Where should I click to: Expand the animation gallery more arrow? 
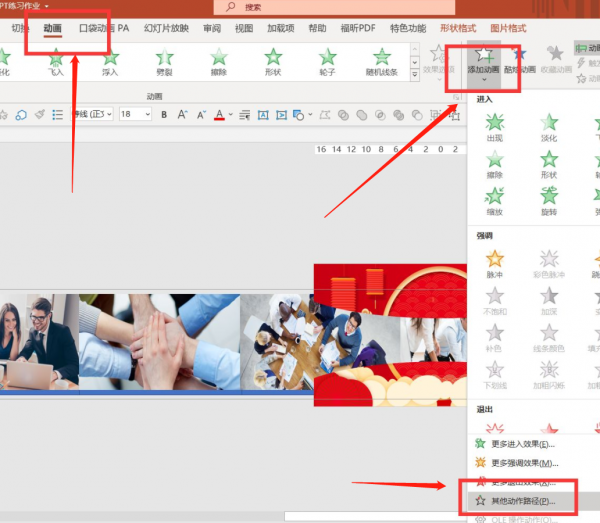click(x=415, y=75)
